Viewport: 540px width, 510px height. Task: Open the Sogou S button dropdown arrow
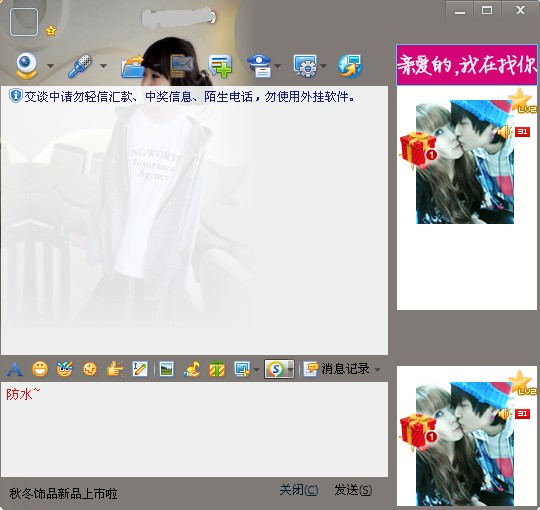point(291,370)
